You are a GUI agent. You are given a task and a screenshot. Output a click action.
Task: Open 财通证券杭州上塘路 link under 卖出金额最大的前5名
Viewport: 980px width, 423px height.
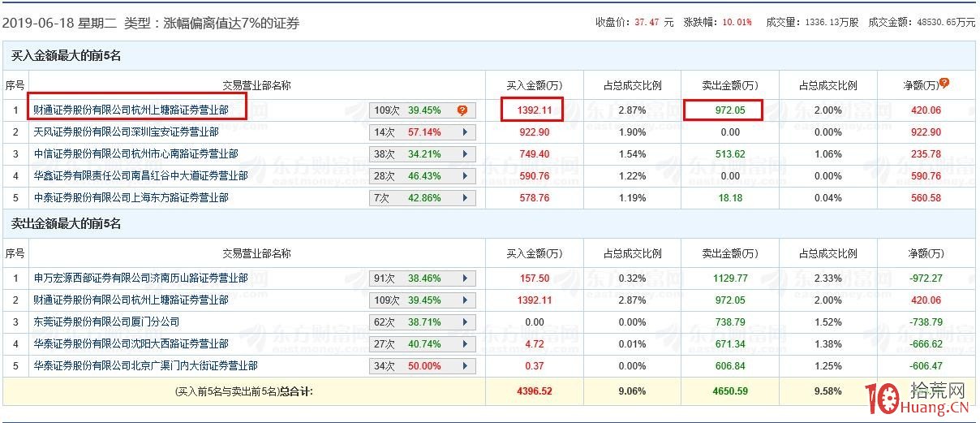pos(131,300)
